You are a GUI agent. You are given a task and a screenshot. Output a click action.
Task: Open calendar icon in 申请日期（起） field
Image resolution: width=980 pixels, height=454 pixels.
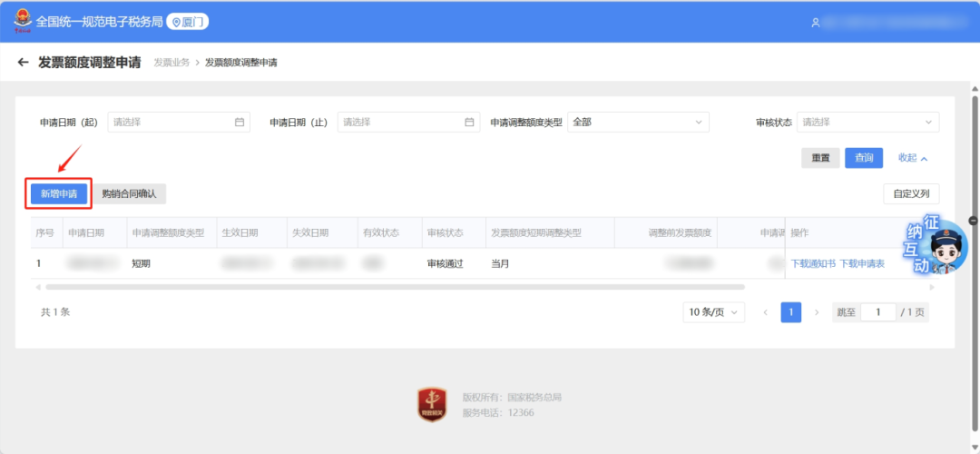(240, 122)
